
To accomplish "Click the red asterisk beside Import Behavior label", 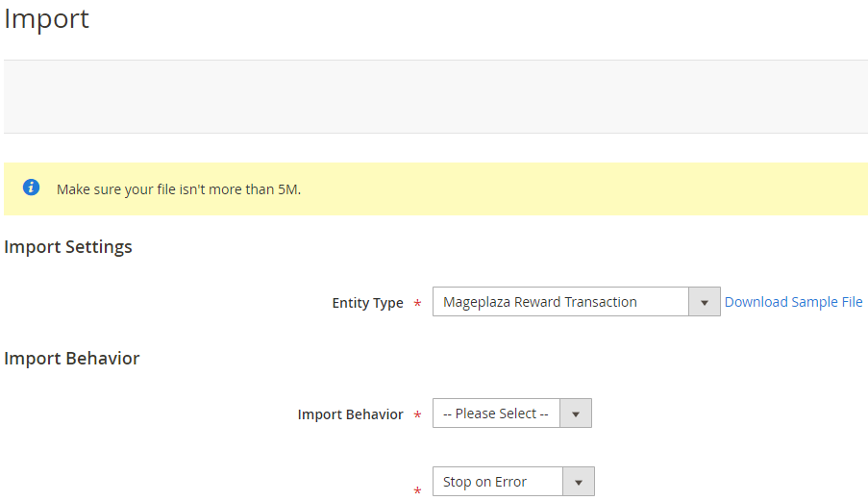I will pyautogui.click(x=417, y=415).
